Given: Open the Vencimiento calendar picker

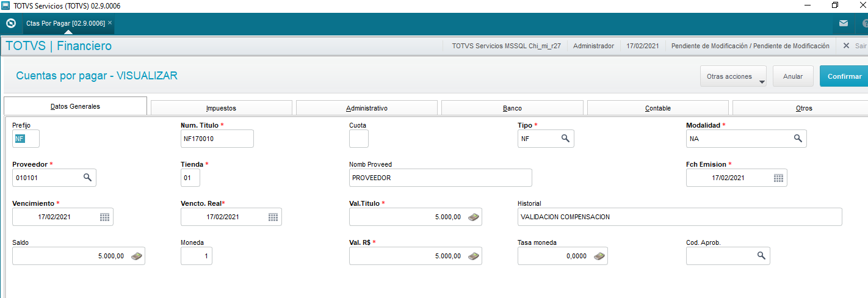Looking at the screenshot, I should [104, 217].
